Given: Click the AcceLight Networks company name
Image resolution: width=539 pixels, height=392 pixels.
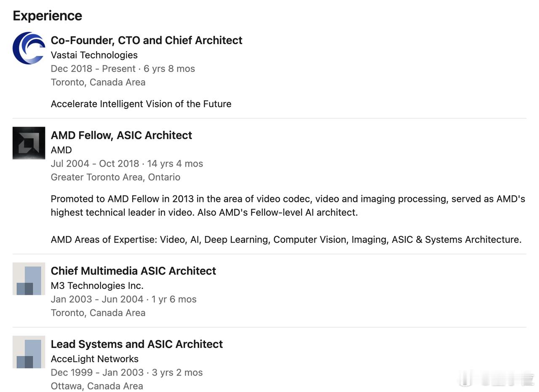Looking at the screenshot, I should tap(95, 359).
